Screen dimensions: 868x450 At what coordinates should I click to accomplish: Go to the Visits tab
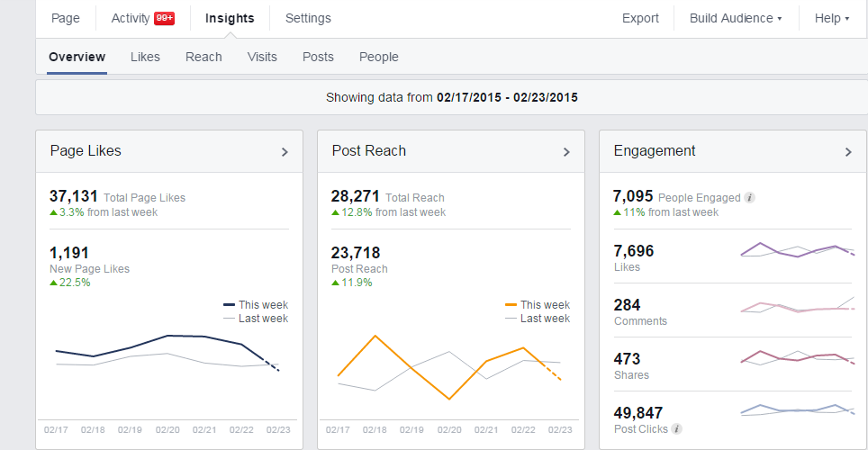tap(262, 57)
